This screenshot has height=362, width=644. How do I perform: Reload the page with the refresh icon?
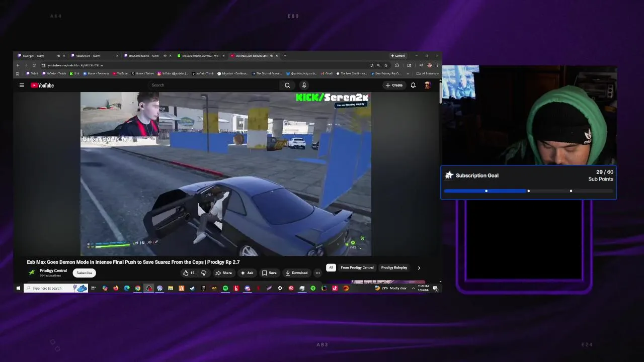[34, 65]
